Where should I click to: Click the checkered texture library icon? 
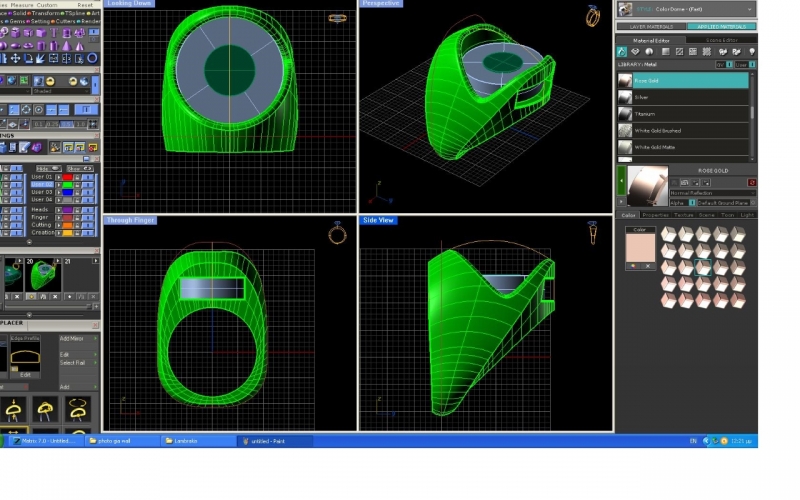pos(707,52)
